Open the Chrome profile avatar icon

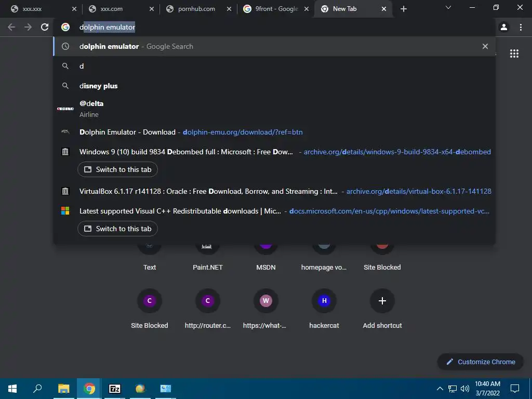coord(504,27)
